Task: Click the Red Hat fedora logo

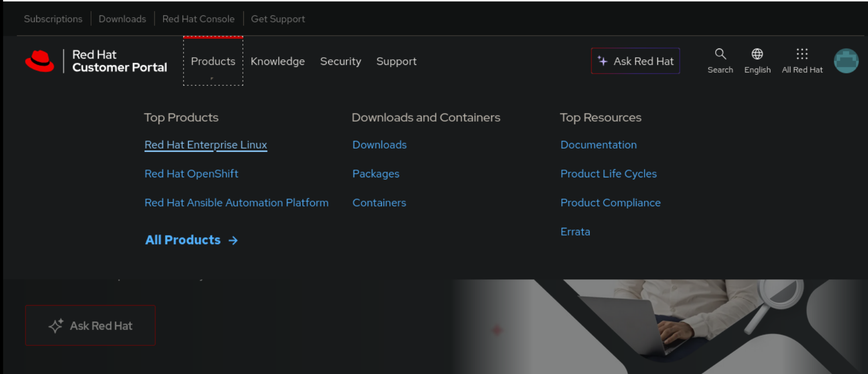Action: 39,61
